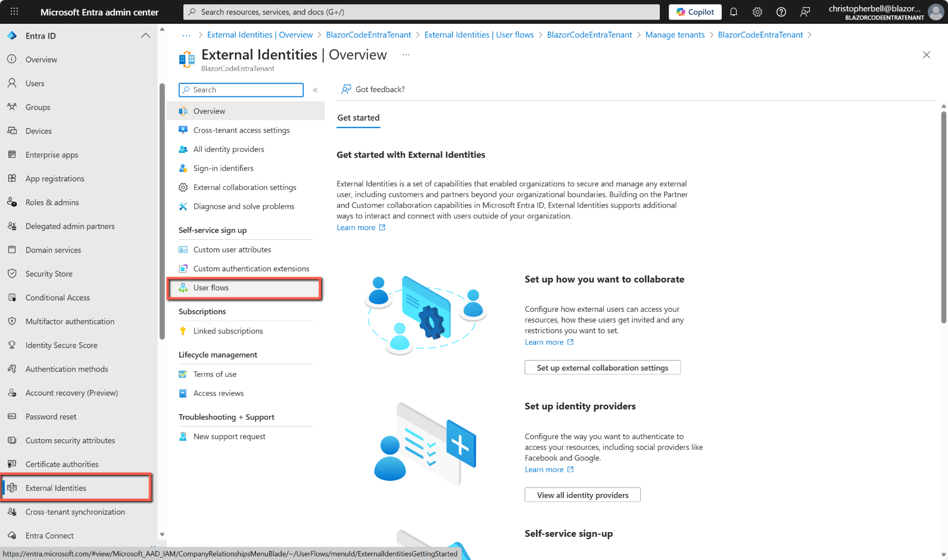The image size is (948, 560).
Task: Click the feedback icon in top bar
Action: coord(805,12)
